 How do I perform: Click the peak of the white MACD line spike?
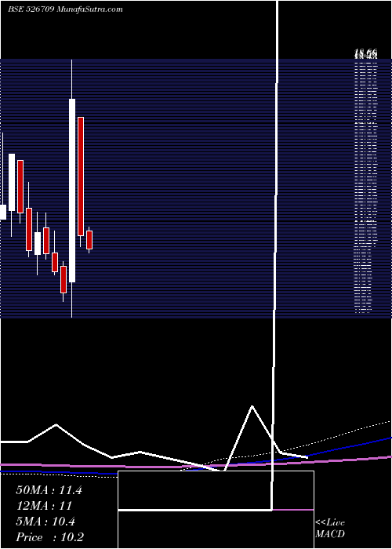252,406
